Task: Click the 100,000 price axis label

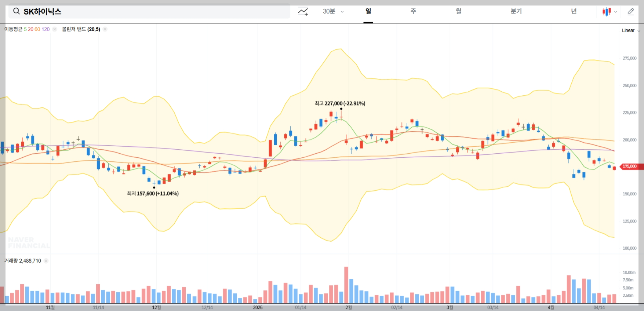Action: (x=629, y=248)
